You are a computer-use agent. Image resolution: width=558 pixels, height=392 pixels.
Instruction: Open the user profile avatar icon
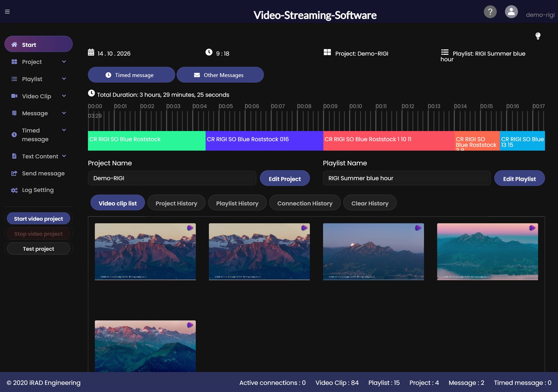click(x=511, y=12)
